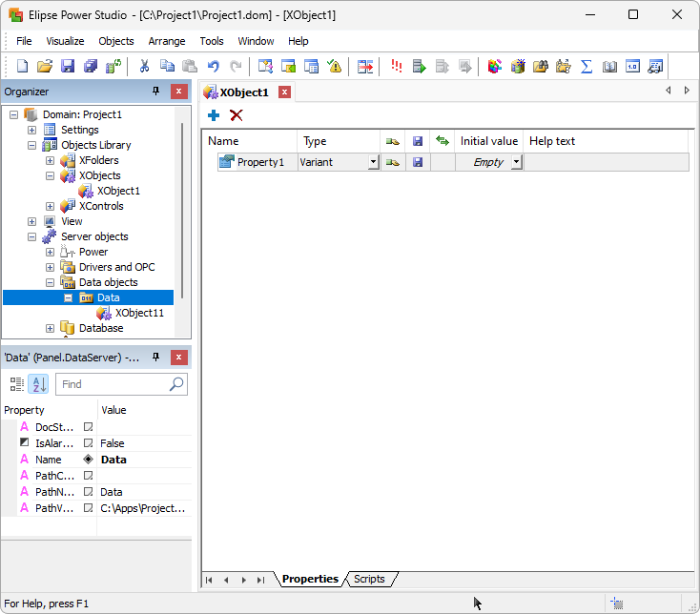Select XObject11 in the Organizer tree
This screenshot has width=700, height=614.
coord(139,313)
